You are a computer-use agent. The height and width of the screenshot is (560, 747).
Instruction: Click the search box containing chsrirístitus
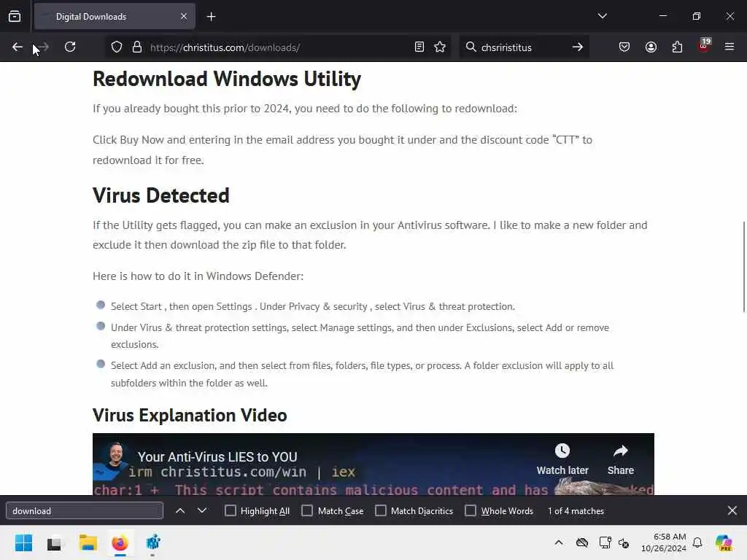click(524, 47)
